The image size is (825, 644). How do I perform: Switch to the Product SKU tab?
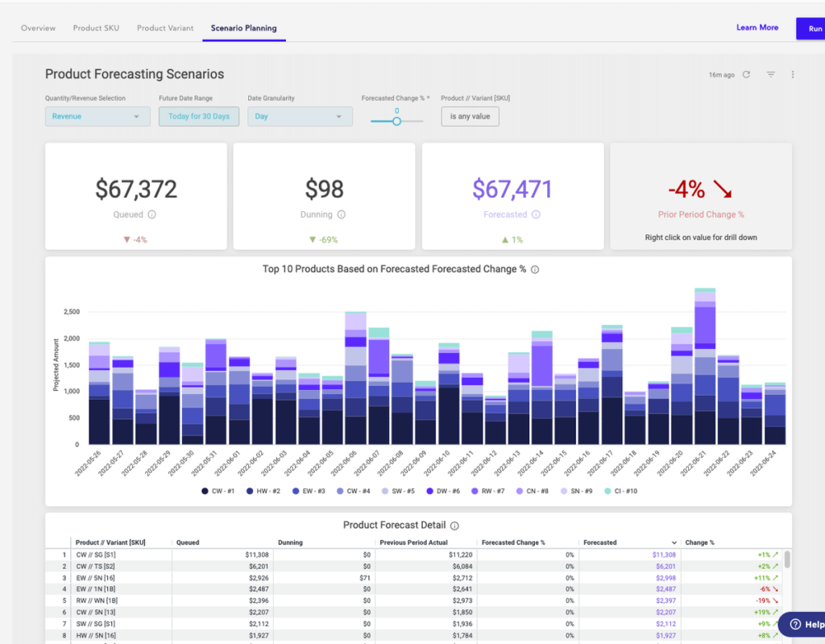[96, 28]
